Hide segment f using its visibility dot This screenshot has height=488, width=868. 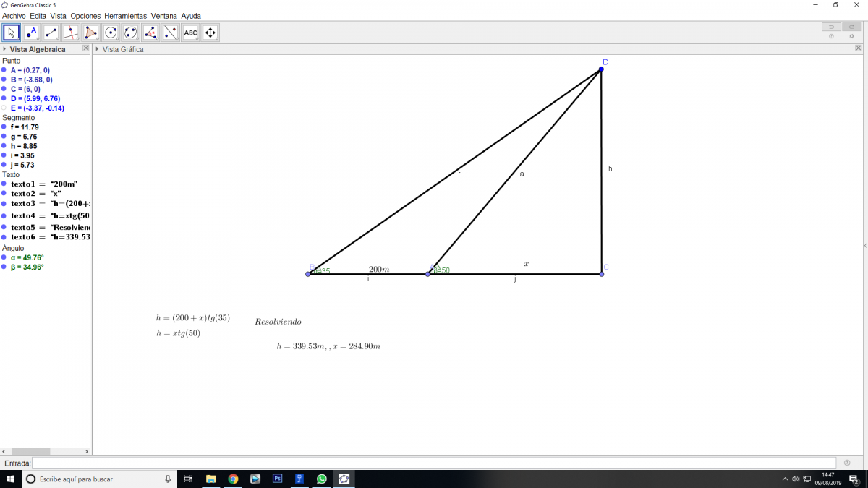pyautogui.click(x=4, y=127)
